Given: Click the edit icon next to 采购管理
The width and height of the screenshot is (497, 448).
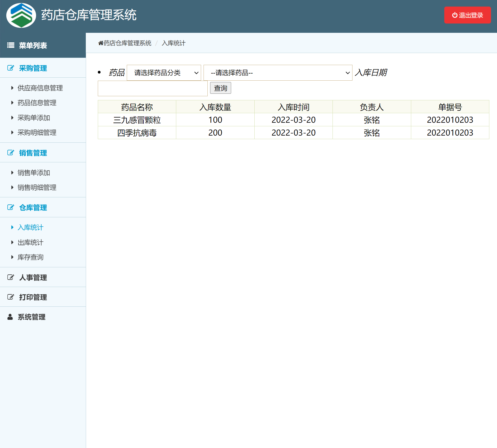Looking at the screenshot, I should 10,68.
